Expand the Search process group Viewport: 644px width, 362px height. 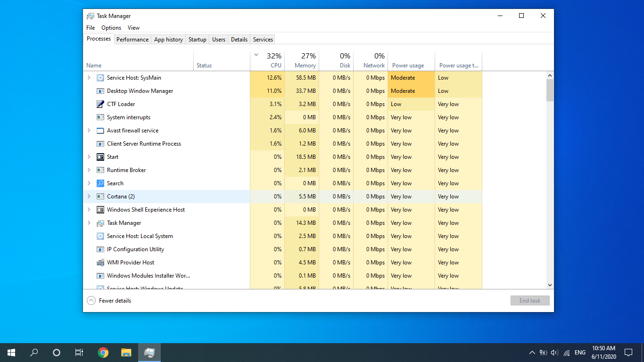[89, 183]
